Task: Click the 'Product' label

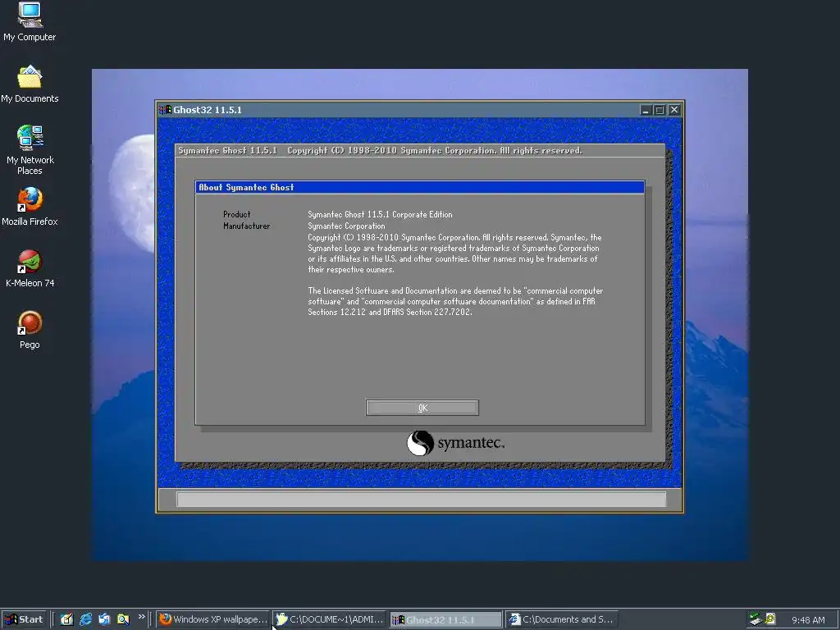Action: pyautogui.click(x=237, y=214)
